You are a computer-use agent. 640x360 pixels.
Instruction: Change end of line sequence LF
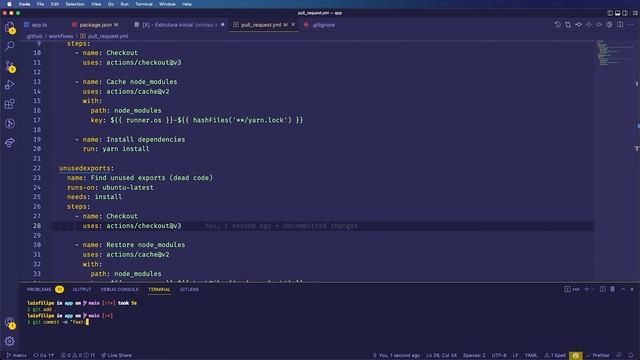(x=516, y=356)
